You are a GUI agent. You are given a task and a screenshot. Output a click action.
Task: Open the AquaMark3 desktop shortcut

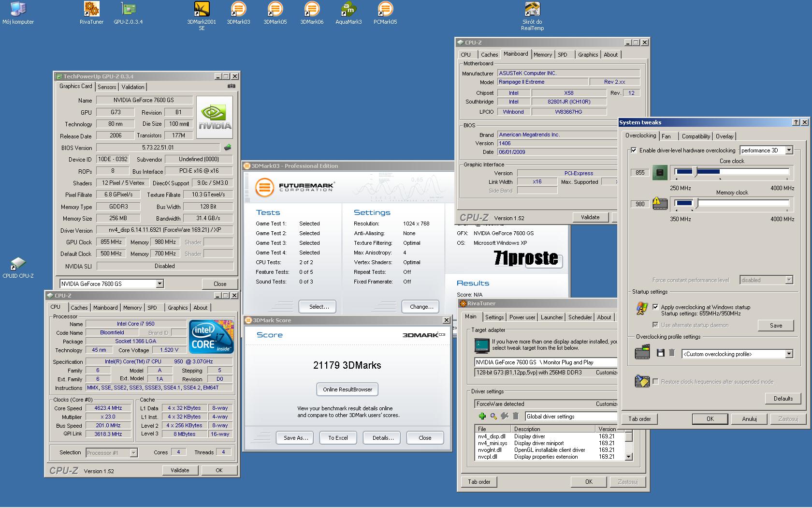click(348, 14)
